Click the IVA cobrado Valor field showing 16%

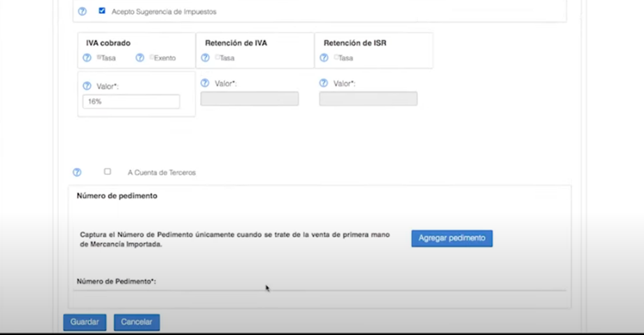click(131, 102)
